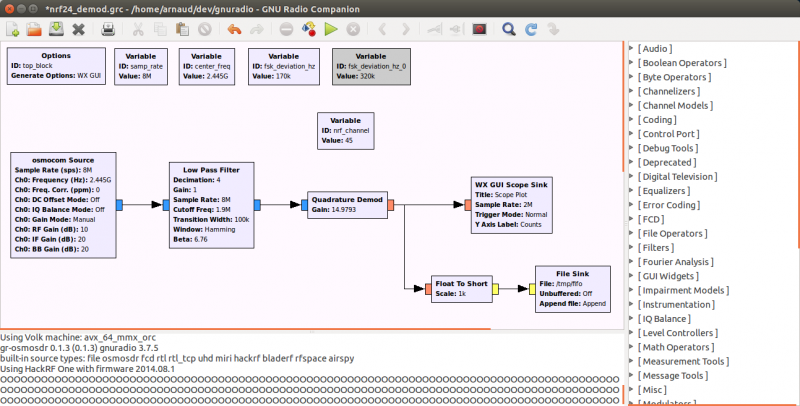800x406 pixels.
Task: Click the print icon in toolbar
Action: click(x=108, y=29)
